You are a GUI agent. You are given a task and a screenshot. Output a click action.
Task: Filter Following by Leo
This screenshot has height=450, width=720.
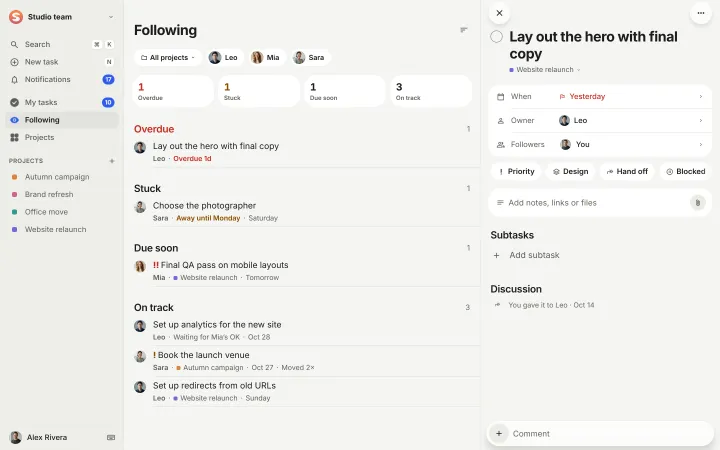point(224,57)
